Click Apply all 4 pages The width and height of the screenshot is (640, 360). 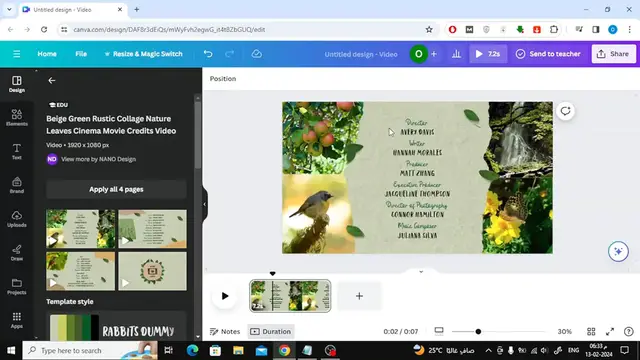(x=116, y=189)
